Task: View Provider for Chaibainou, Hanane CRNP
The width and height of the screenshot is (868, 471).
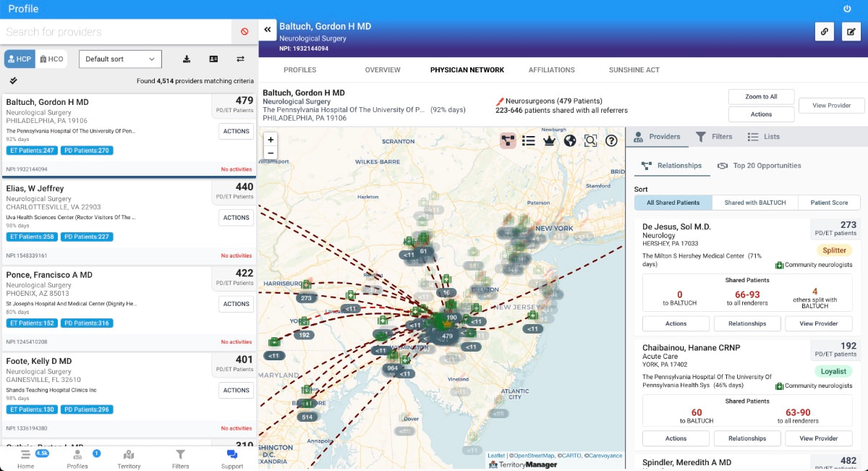Action: click(819, 438)
